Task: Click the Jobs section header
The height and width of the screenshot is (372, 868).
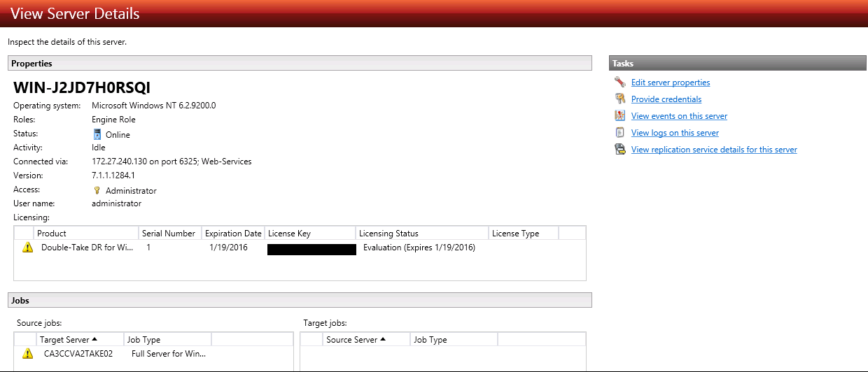Action: (x=300, y=300)
